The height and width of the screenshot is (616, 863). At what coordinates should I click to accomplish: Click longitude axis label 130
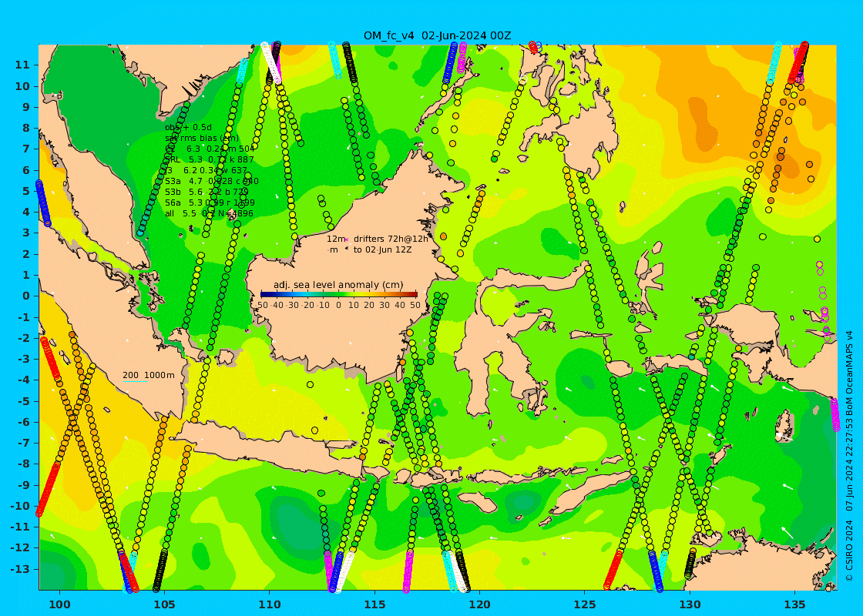point(690,604)
